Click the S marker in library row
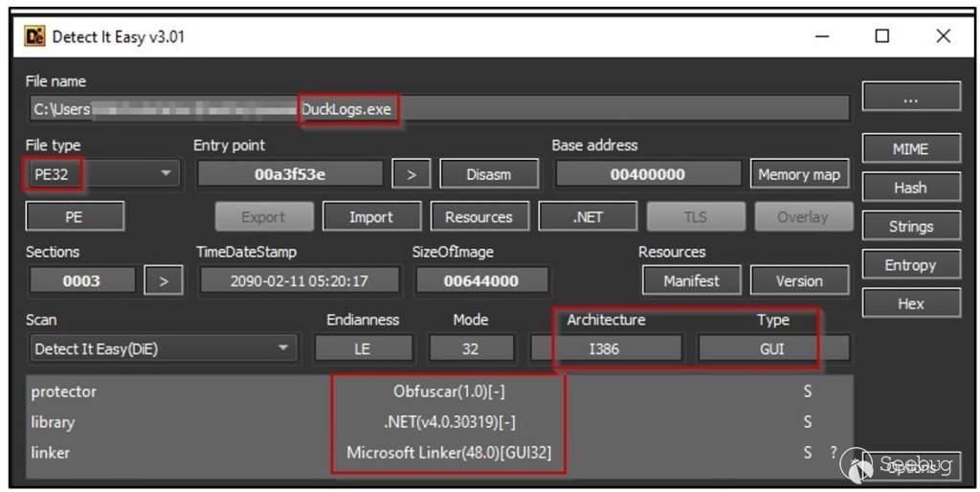 click(x=808, y=422)
